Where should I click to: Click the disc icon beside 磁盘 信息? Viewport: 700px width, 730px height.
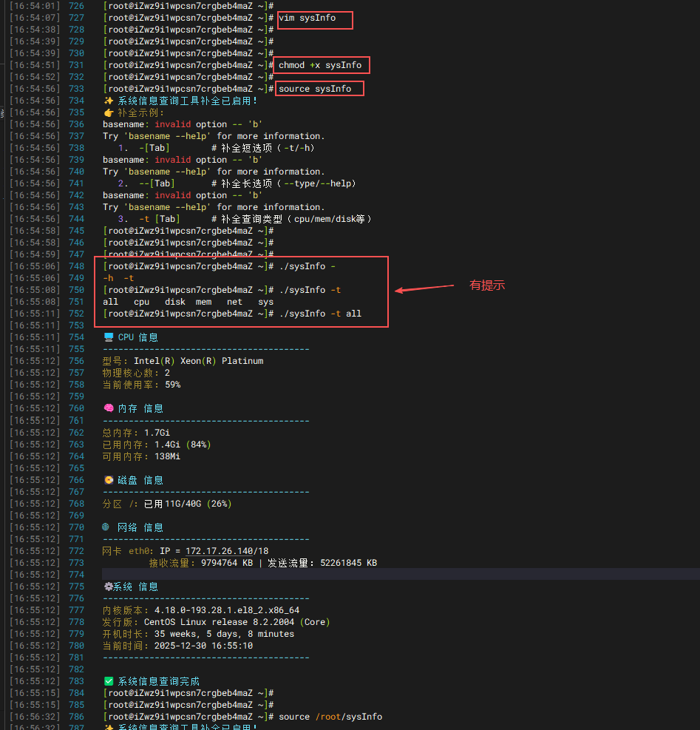point(109,480)
